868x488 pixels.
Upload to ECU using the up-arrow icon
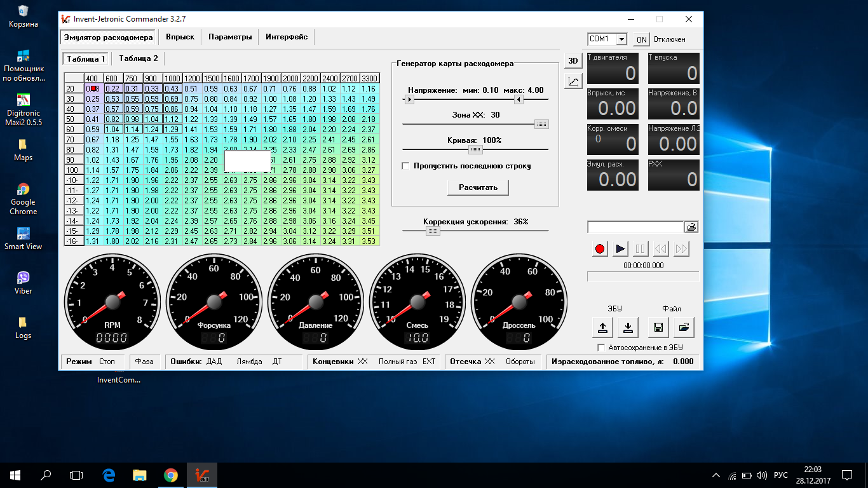[x=602, y=327]
